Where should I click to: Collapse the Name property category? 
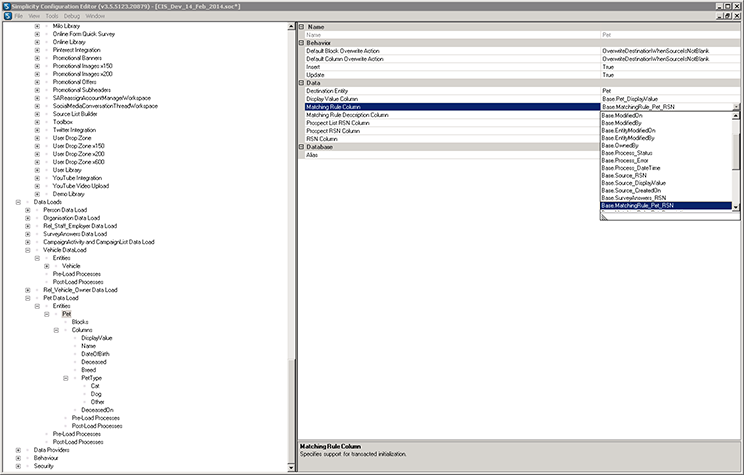click(x=301, y=27)
